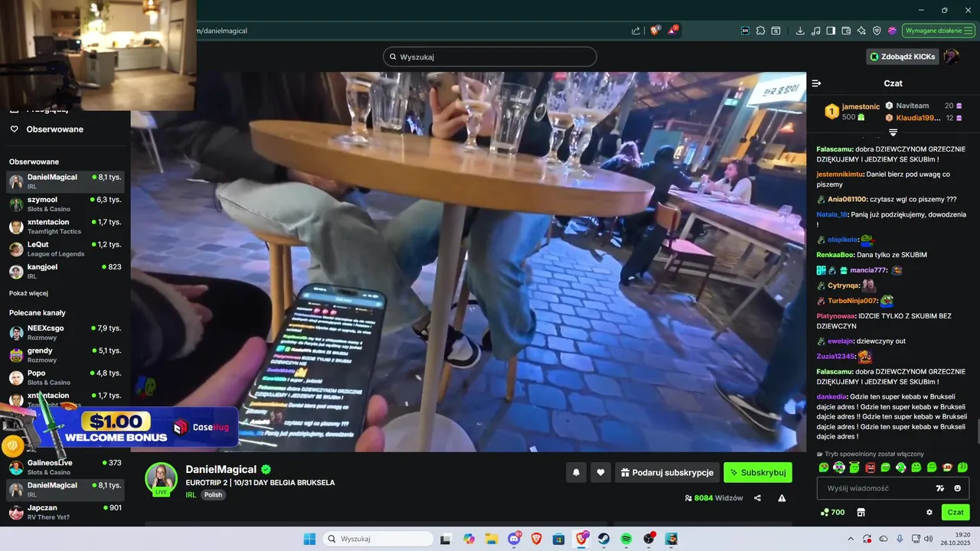Open the GalineosLive channel
The image size is (980, 551).
pyautogui.click(x=65, y=467)
